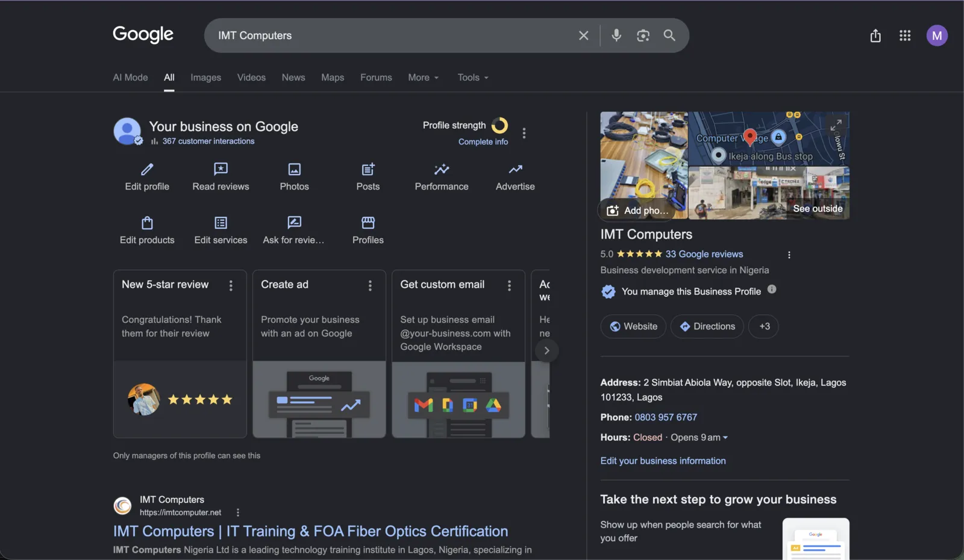
Task: Click the share icon at top right
Action: coord(875,36)
